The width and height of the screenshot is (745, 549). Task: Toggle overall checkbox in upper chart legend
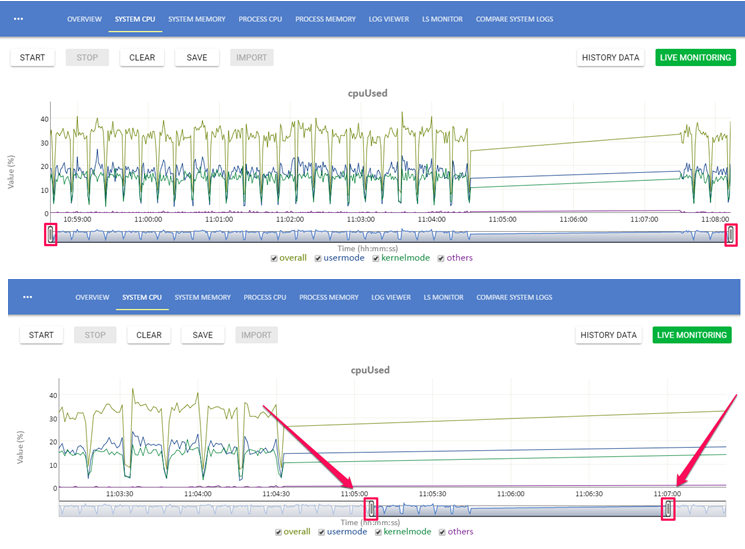pyautogui.click(x=274, y=259)
